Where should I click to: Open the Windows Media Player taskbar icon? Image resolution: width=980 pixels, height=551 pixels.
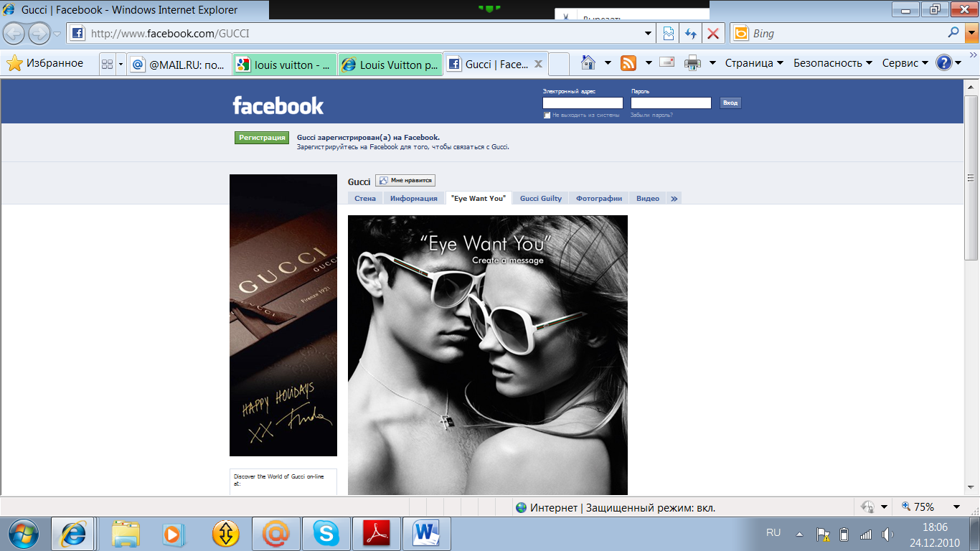(x=174, y=534)
